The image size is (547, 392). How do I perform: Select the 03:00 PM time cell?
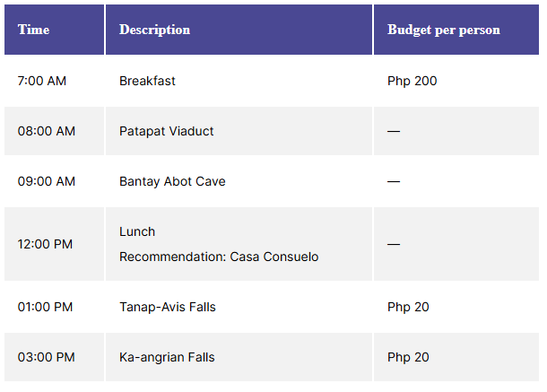pyautogui.click(x=54, y=357)
